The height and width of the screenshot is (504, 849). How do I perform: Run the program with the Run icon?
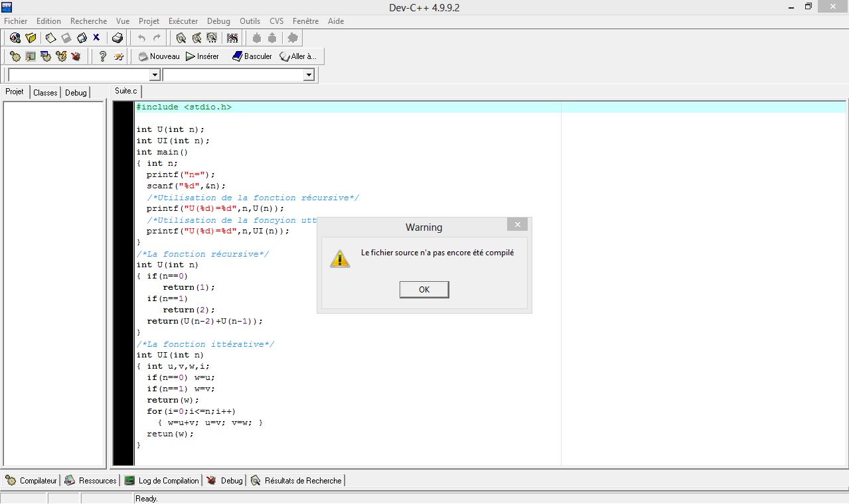pos(31,56)
